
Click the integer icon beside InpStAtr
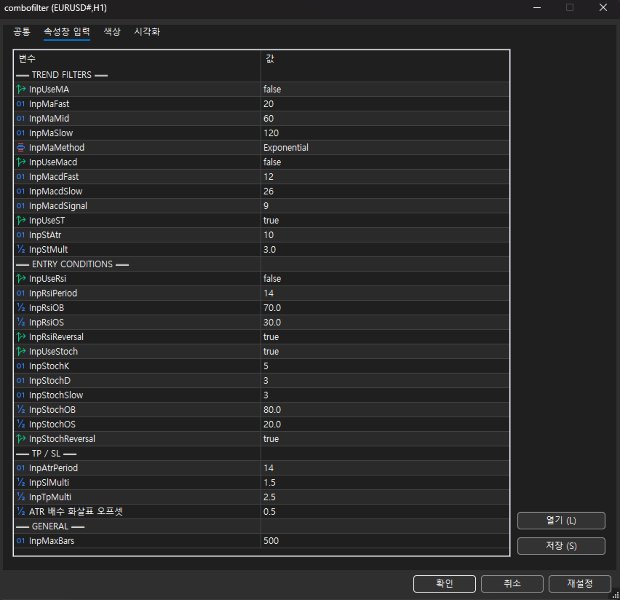[21, 235]
